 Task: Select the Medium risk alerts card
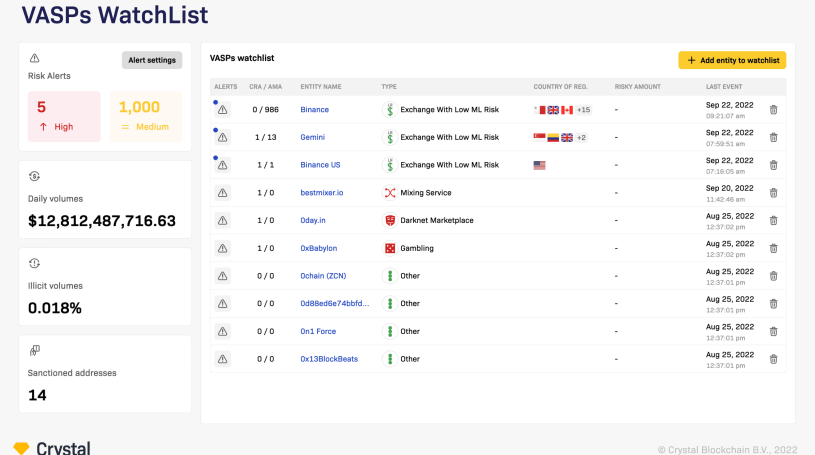(x=146, y=116)
